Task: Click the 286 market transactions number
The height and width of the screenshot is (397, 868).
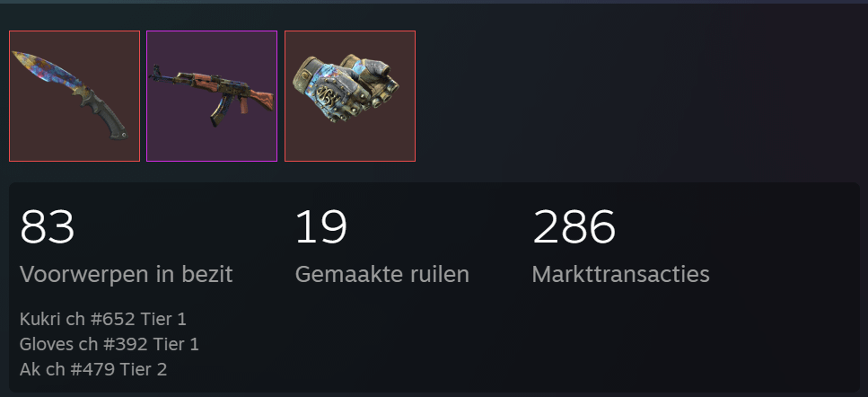Action: point(574,227)
